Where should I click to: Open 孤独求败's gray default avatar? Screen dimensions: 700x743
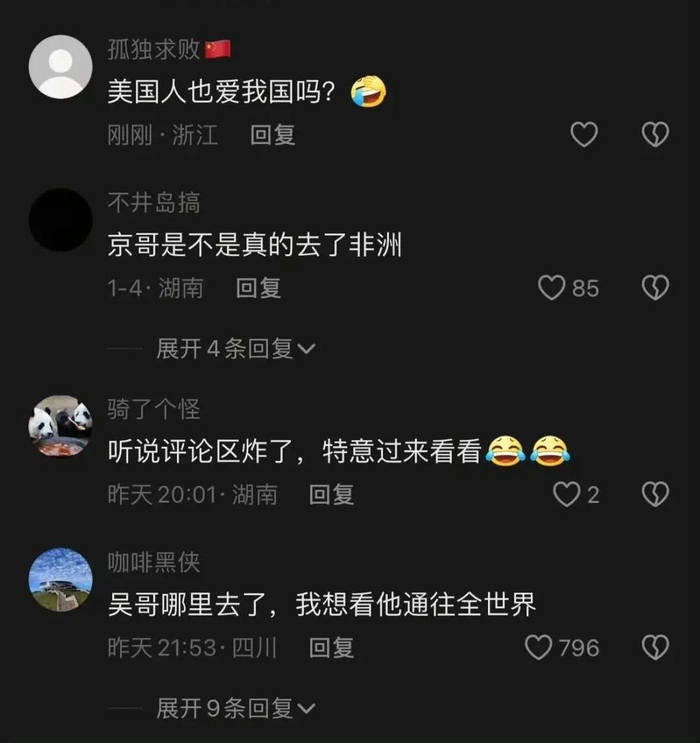point(61,67)
